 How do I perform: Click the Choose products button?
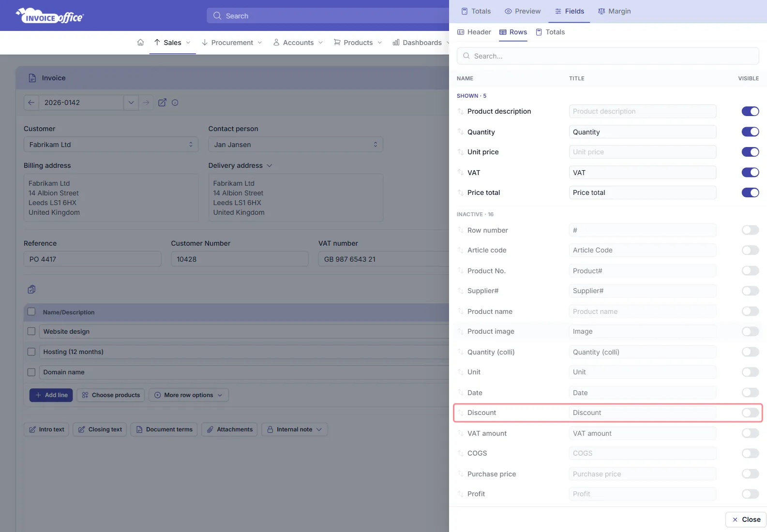tap(111, 395)
